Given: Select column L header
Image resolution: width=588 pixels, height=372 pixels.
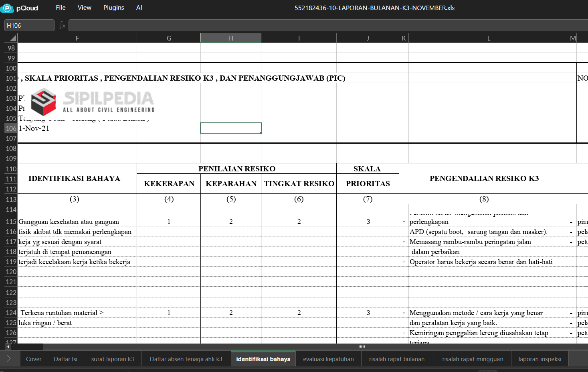Looking at the screenshot, I should 488,38.
